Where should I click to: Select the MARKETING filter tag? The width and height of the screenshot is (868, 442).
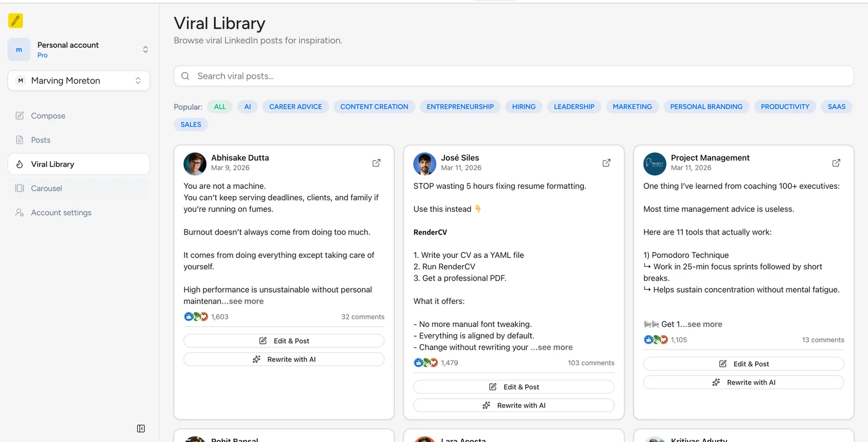point(632,107)
